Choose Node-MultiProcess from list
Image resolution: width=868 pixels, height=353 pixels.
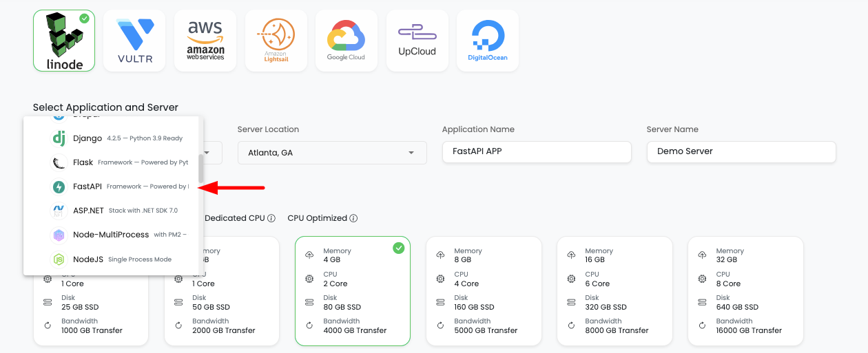point(112,235)
